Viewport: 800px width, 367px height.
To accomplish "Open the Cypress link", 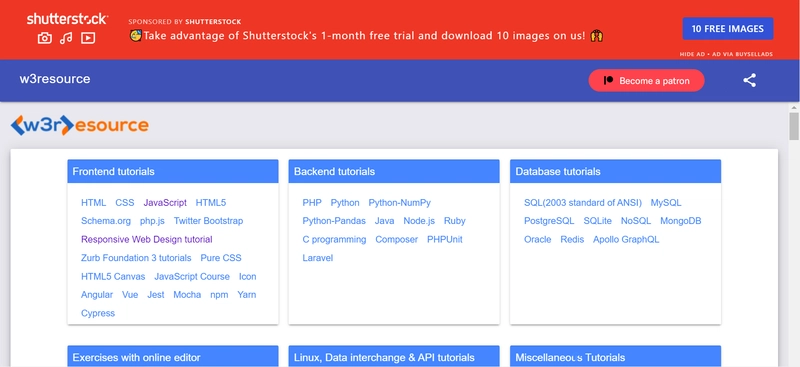I will click(x=98, y=313).
